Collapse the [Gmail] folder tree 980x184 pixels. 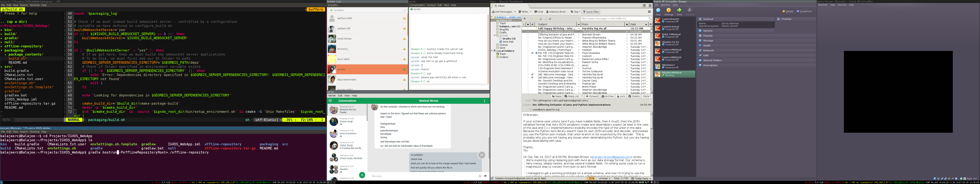(x=495, y=35)
